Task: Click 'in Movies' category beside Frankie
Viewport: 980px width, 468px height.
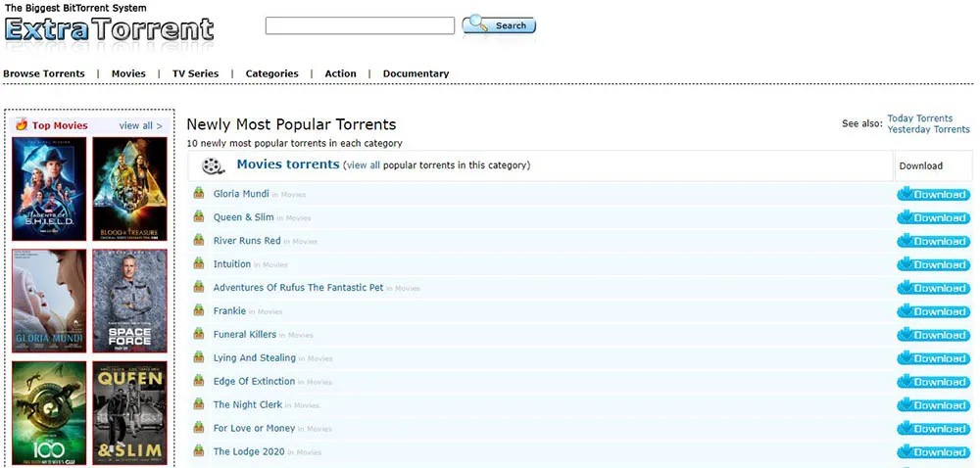Action: [x=266, y=312]
